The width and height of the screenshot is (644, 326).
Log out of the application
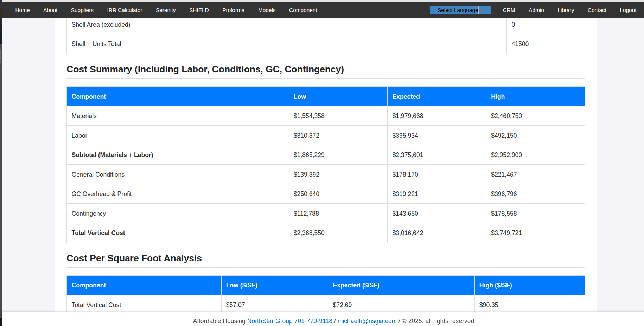[x=628, y=10]
